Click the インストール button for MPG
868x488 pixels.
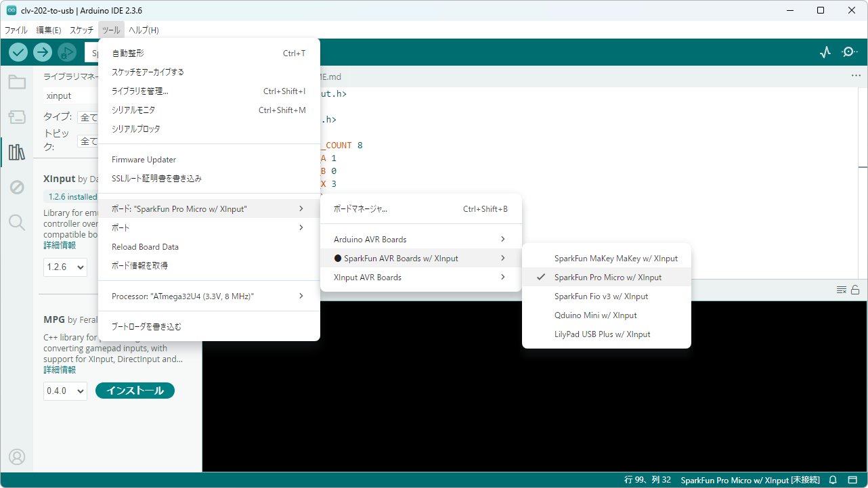[135, 391]
